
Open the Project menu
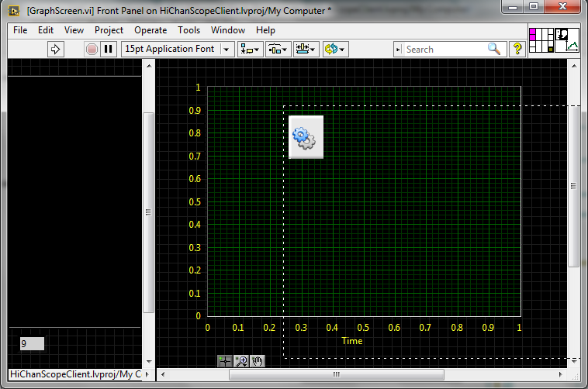[109, 30]
